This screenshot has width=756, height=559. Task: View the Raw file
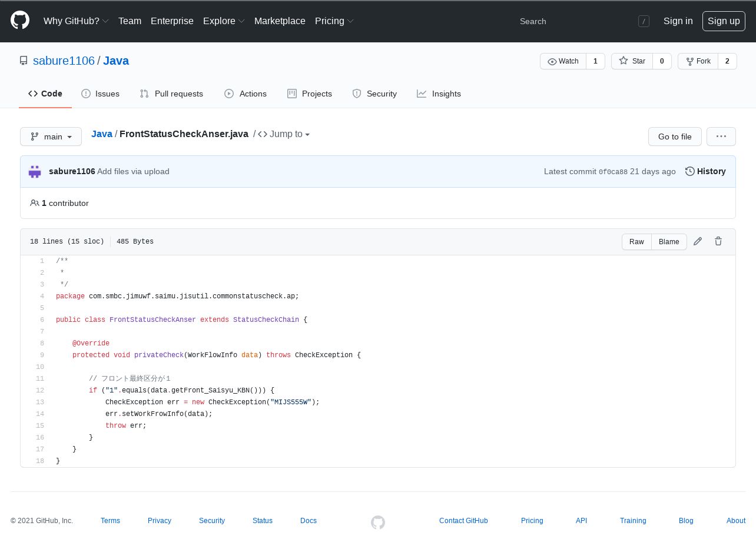636,242
